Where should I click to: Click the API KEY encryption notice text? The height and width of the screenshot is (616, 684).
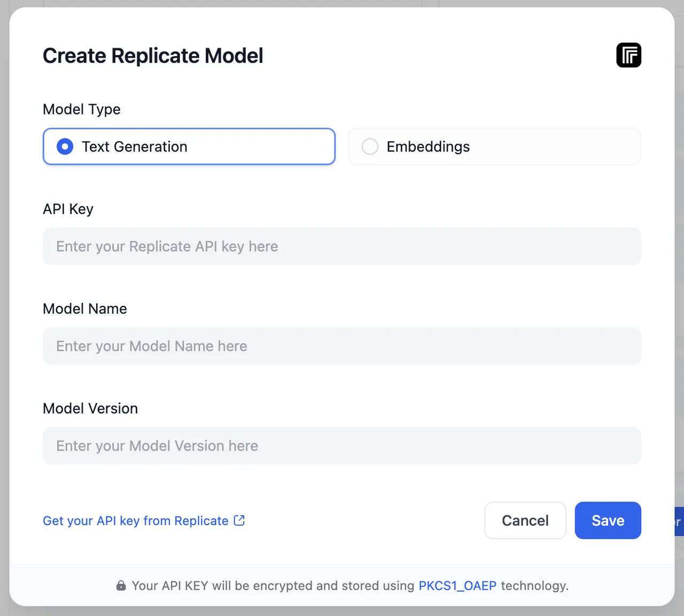tap(273, 586)
